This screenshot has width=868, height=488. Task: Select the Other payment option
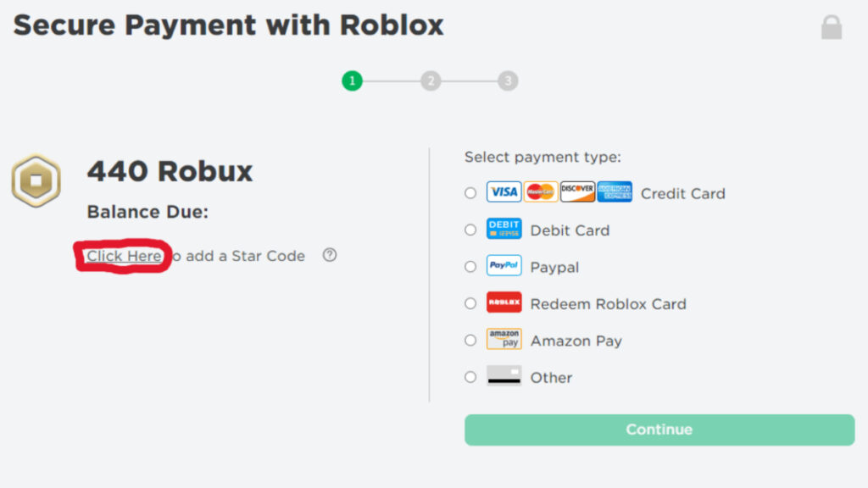click(470, 377)
